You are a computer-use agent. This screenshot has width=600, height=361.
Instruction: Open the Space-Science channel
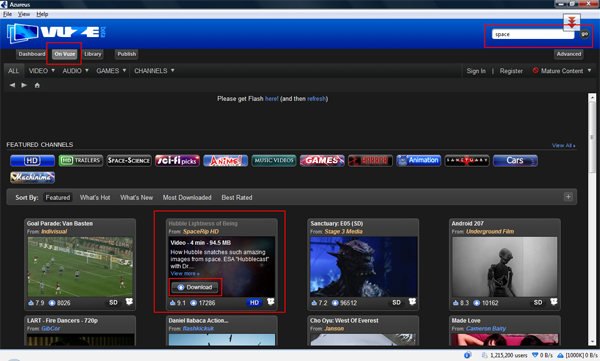129,160
